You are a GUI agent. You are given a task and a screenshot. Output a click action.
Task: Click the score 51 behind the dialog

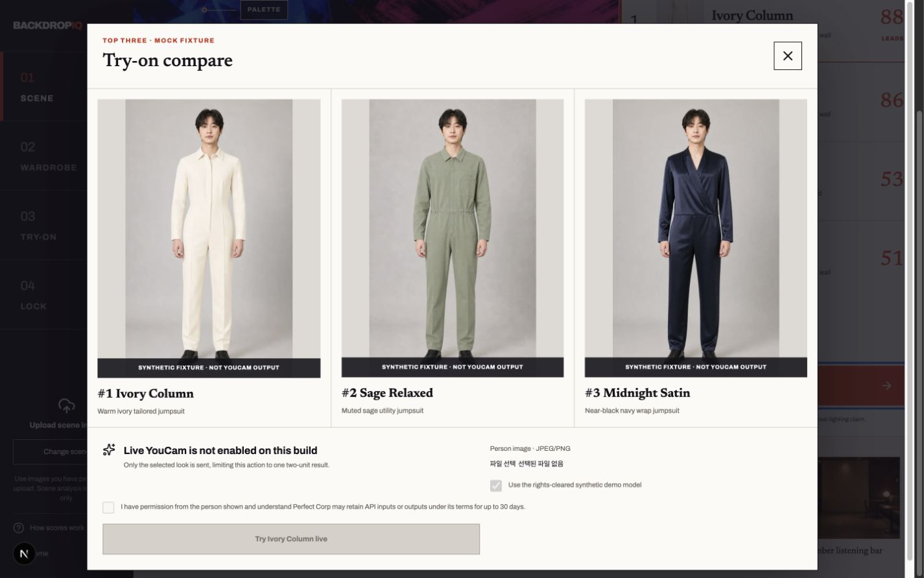[892, 258]
